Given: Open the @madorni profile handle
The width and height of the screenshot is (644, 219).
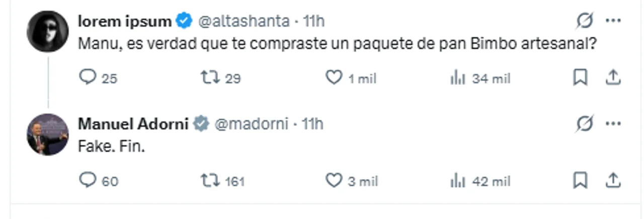Looking at the screenshot, I should [x=251, y=124].
